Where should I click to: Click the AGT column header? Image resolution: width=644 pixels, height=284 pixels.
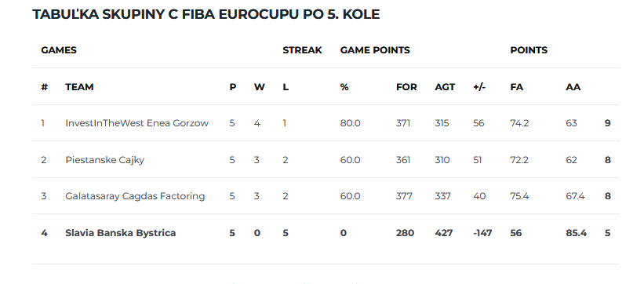(x=445, y=87)
